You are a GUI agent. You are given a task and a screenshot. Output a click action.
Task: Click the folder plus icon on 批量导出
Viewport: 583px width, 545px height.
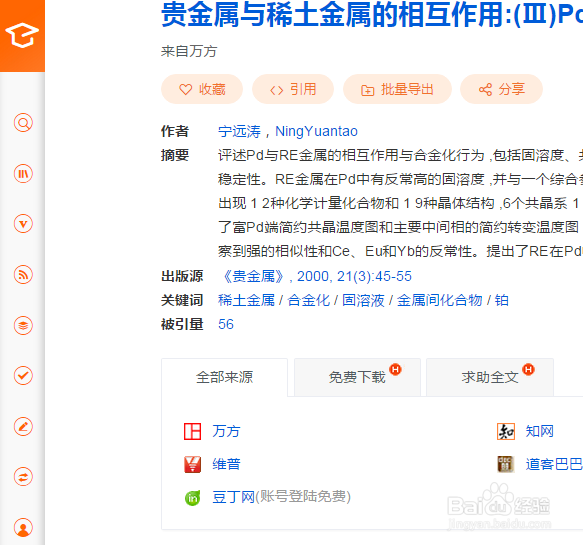[367, 90]
